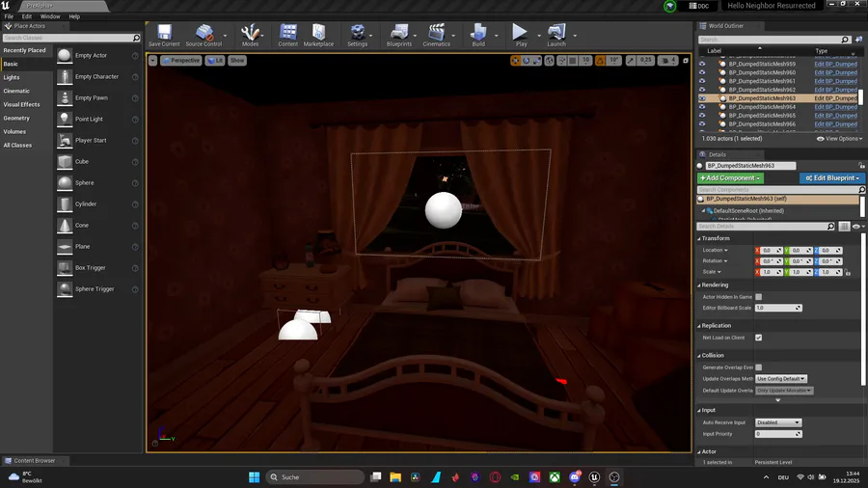Open rotation snap 10° dropdown

(x=614, y=61)
